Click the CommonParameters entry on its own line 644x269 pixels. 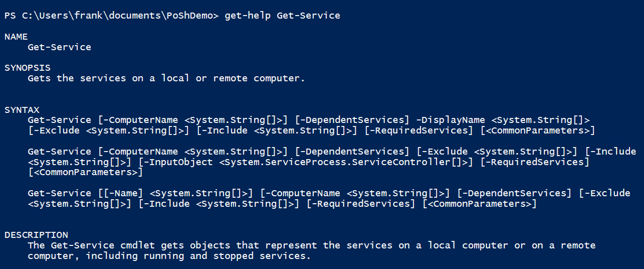85,173
